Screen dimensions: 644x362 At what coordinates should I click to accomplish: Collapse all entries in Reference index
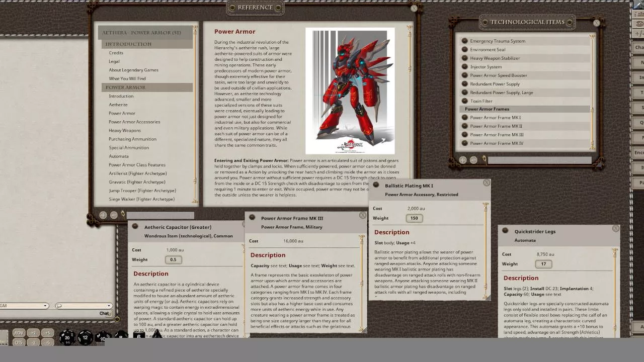114,215
